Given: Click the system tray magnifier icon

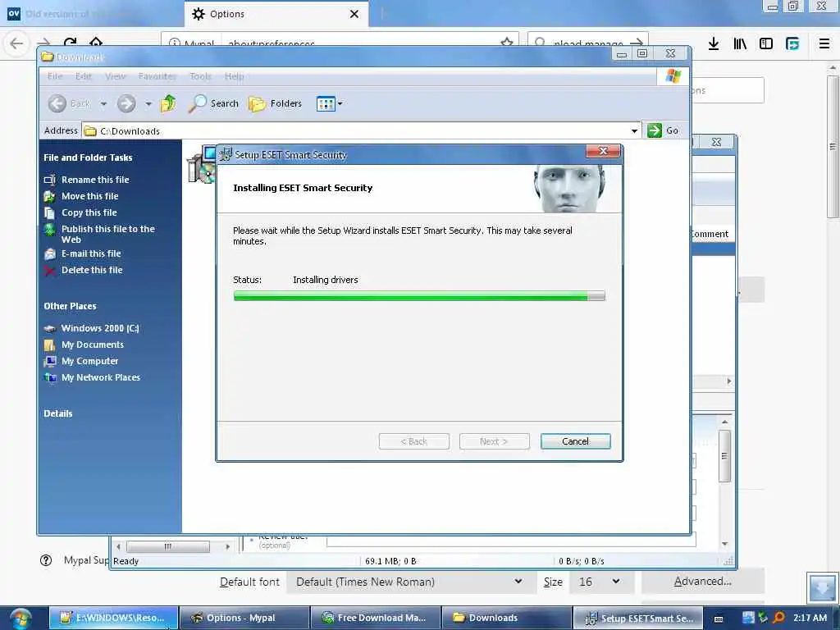Looking at the screenshot, I should 779,618.
